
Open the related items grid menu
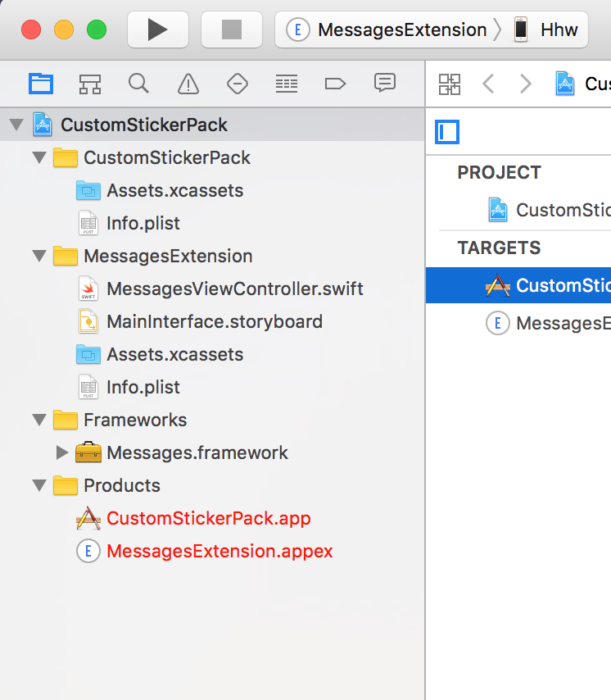pos(450,84)
